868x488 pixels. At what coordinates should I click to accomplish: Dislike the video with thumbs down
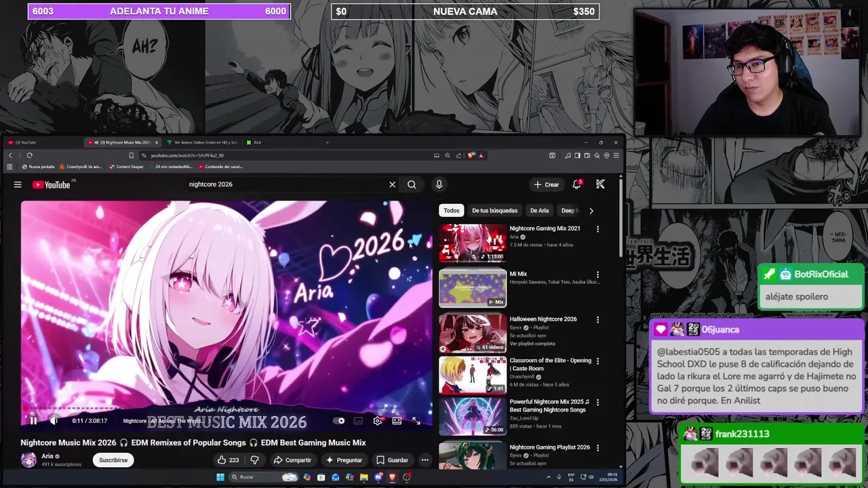point(255,460)
